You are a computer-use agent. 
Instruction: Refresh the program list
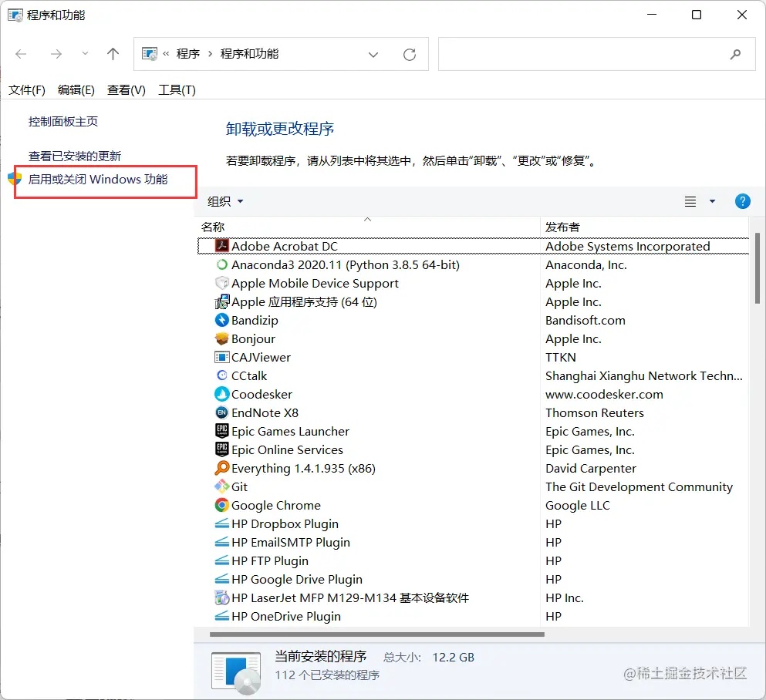(x=407, y=54)
